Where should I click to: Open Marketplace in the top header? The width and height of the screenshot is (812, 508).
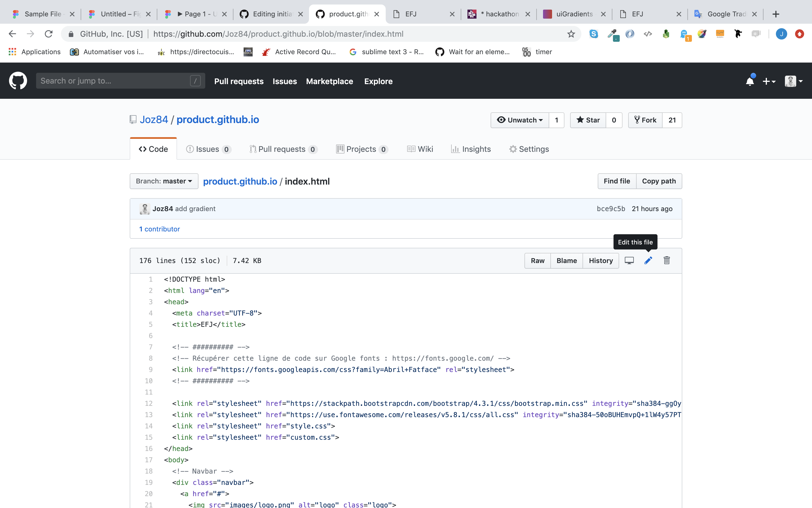coord(330,81)
